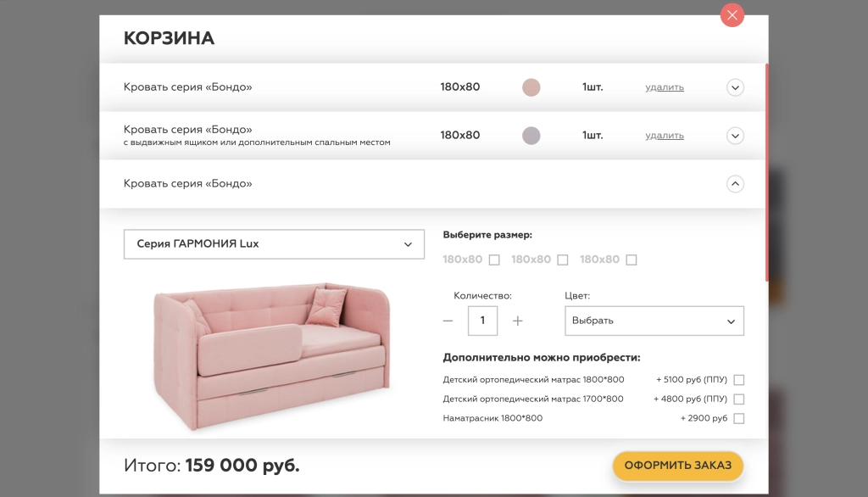Screen dimensions: 868x497
Task: Decrease quantity with the minus icon
Action: (448, 321)
